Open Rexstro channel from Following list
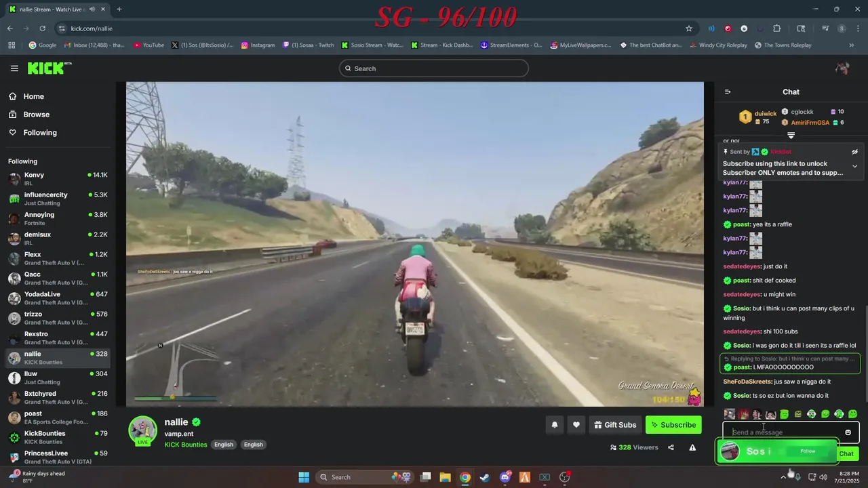This screenshot has height=488, width=868. click(x=57, y=338)
